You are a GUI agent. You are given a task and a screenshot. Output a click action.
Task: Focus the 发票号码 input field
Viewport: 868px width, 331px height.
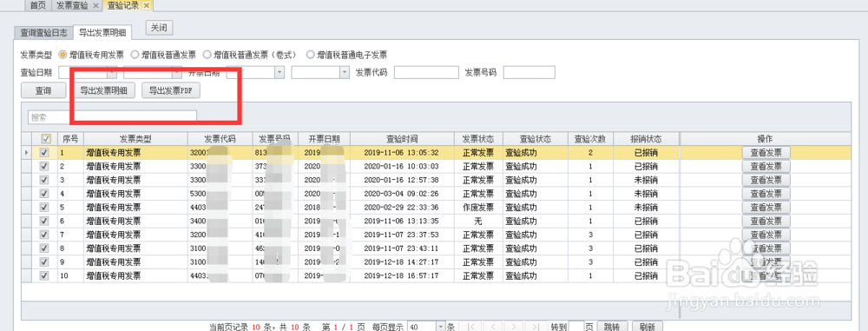pos(529,72)
